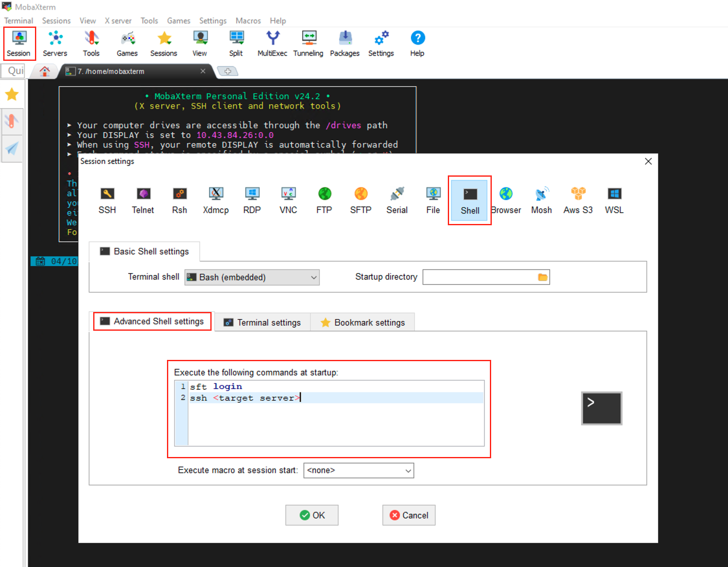The image size is (728, 567).
Task: Choose the Aws S3 session type
Action: [x=578, y=199]
